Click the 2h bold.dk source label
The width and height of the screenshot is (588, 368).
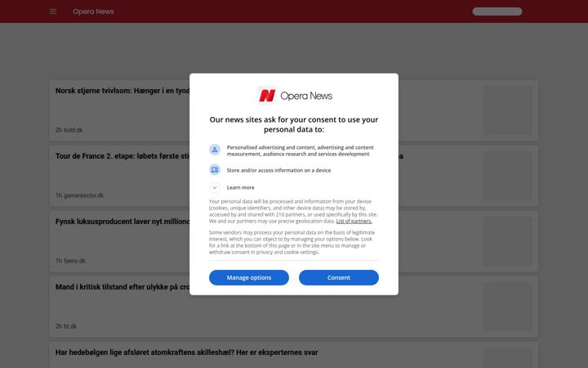(x=69, y=130)
